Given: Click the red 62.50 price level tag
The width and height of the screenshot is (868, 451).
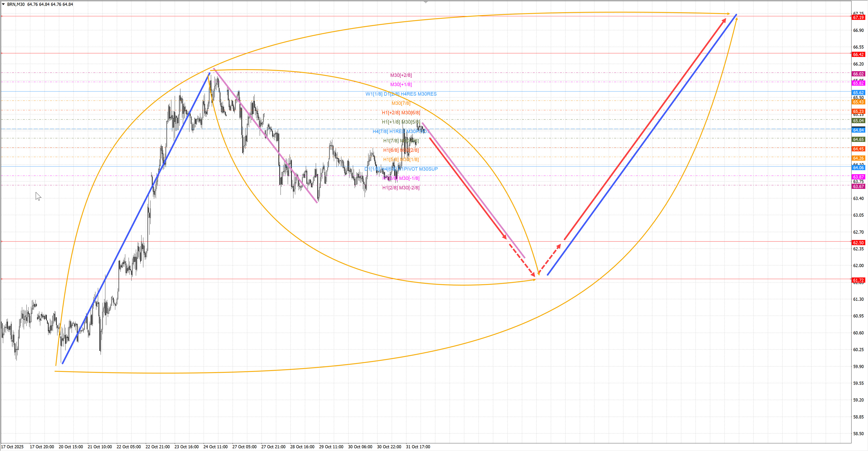Looking at the screenshot, I should click(x=858, y=243).
